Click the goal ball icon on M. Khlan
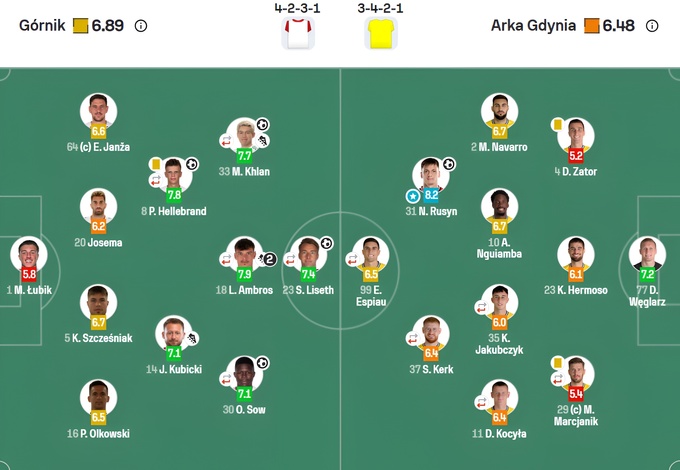 click(x=263, y=125)
